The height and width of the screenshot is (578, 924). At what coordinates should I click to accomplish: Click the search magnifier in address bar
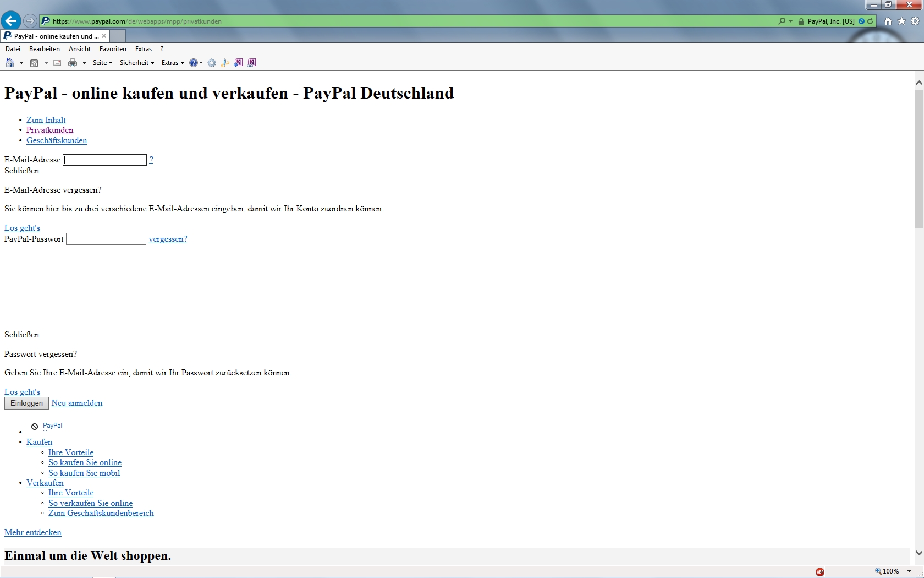[x=782, y=21]
